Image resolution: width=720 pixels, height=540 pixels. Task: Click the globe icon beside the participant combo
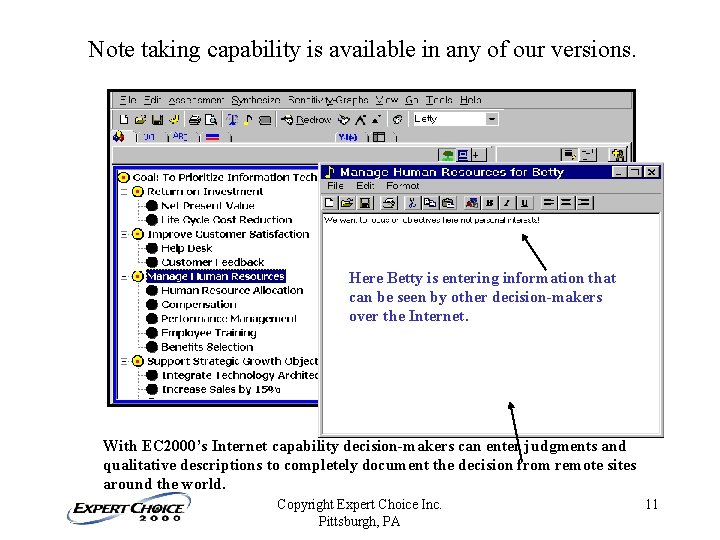397,120
